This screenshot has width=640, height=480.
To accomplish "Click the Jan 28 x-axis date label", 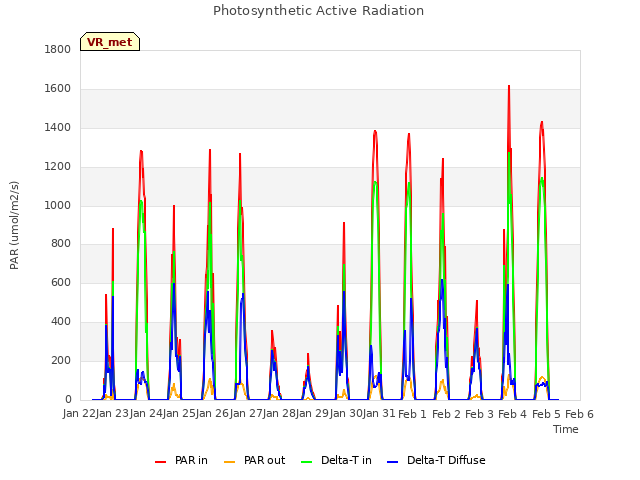I will (279, 414).
